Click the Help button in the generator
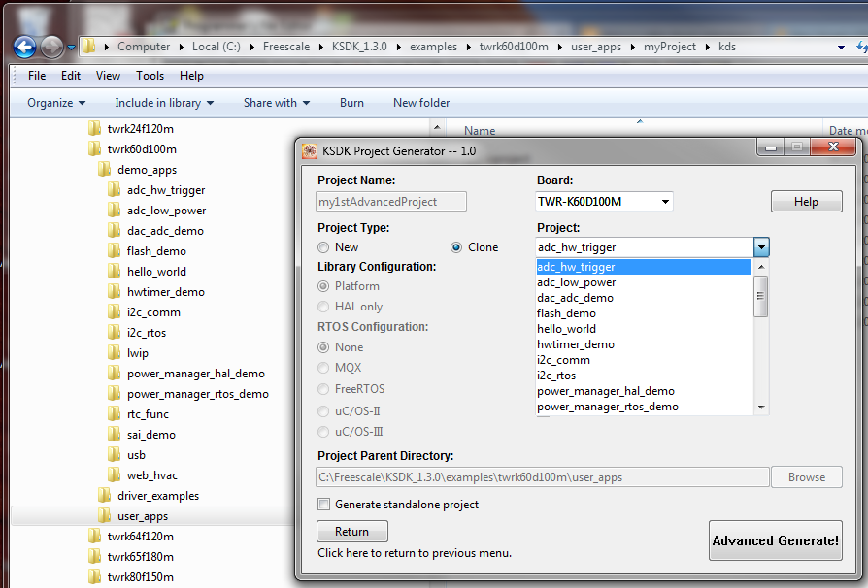Viewport: 868px width, 588px height. pyautogui.click(x=806, y=202)
